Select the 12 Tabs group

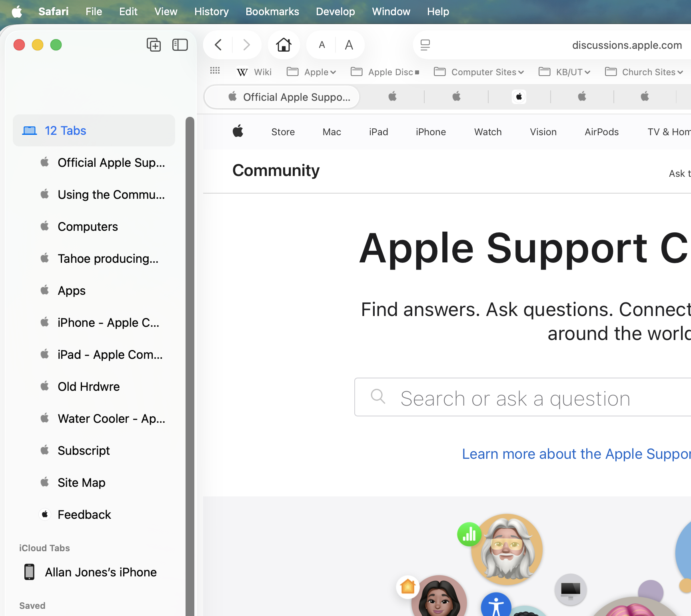pos(94,130)
